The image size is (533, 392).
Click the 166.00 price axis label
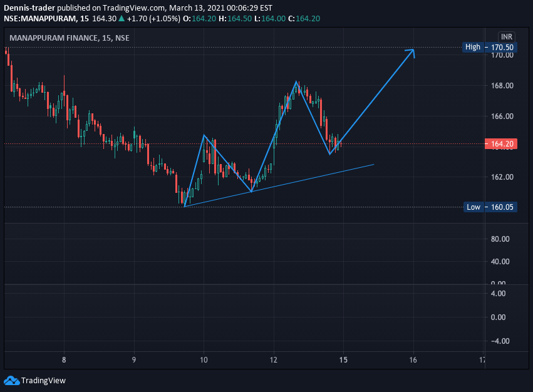[x=502, y=116]
